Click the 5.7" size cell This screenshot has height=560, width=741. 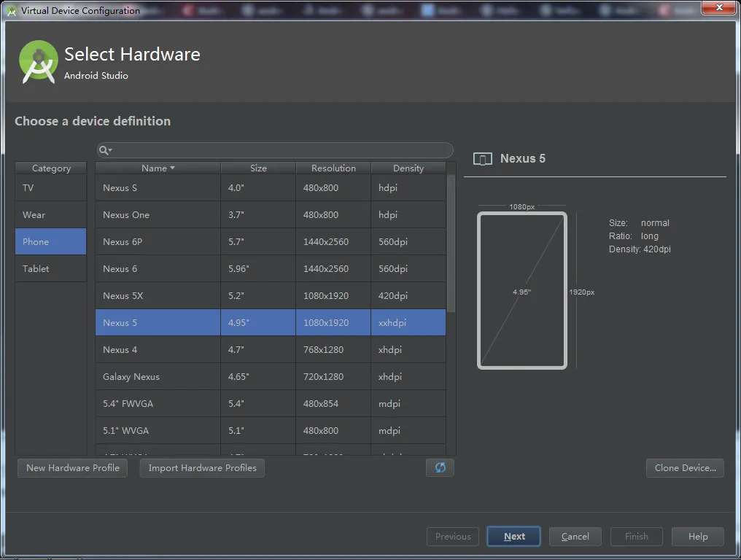(x=258, y=241)
